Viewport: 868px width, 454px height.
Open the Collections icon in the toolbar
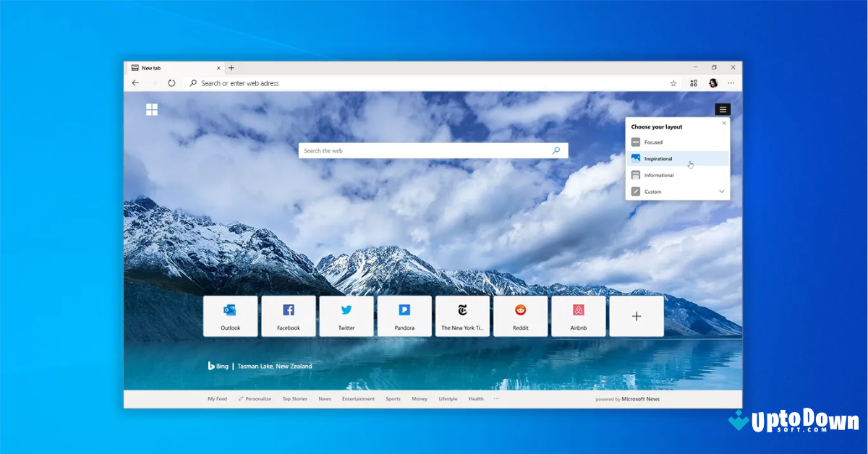point(693,83)
